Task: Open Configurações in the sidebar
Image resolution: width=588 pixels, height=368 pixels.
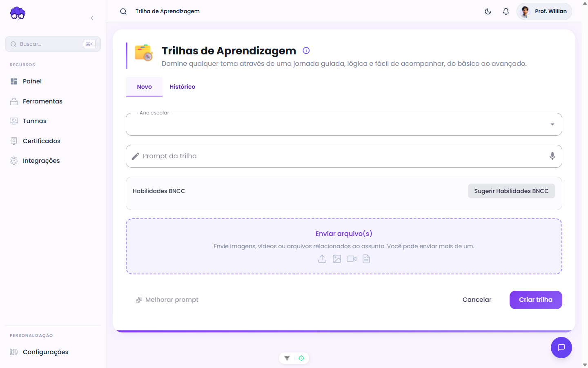Action: click(x=53, y=352)
